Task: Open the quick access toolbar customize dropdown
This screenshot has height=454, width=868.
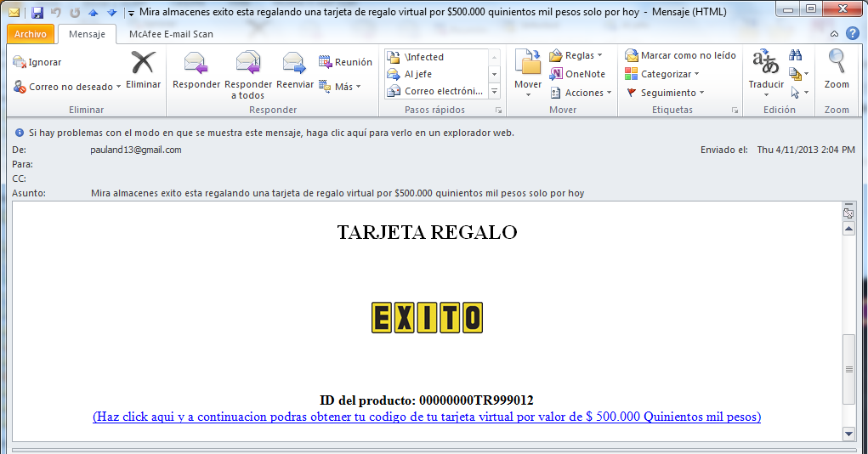Action: [131, 13]
